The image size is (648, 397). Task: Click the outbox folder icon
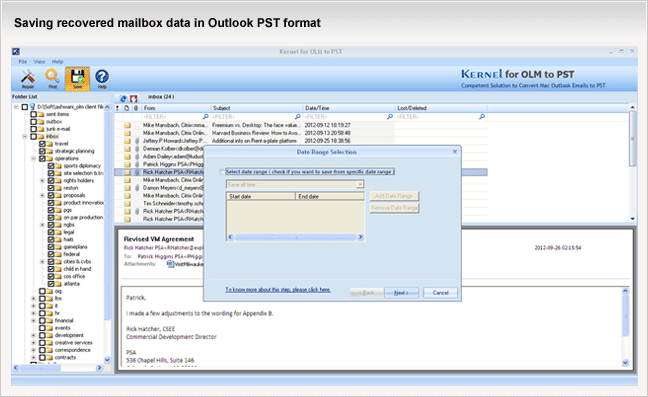pos(41,122)
